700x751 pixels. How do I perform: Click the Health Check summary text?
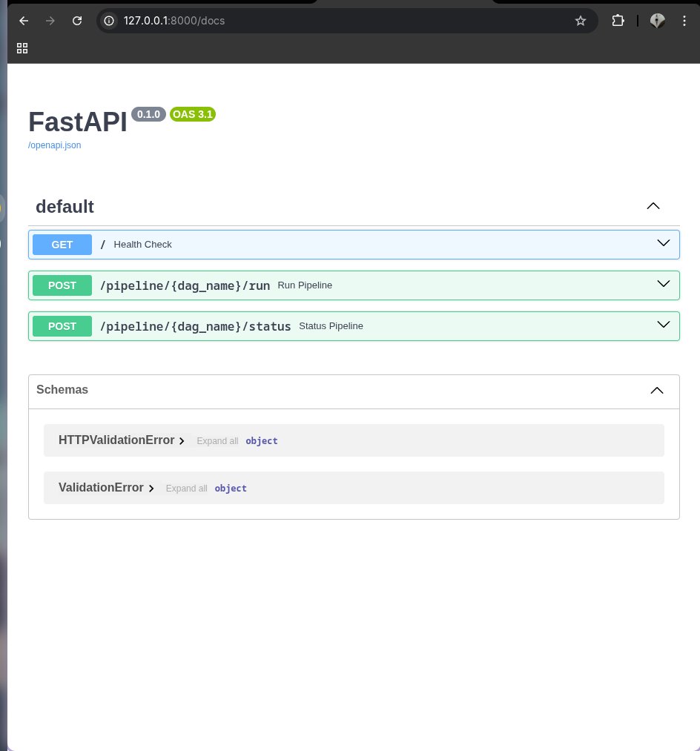point(143,244)
